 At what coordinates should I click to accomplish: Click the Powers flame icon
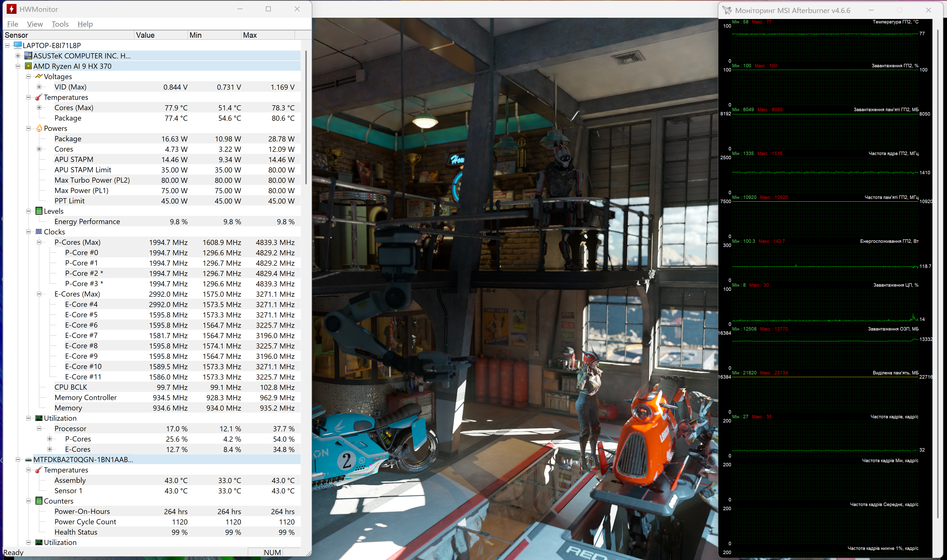pos(39,128)
